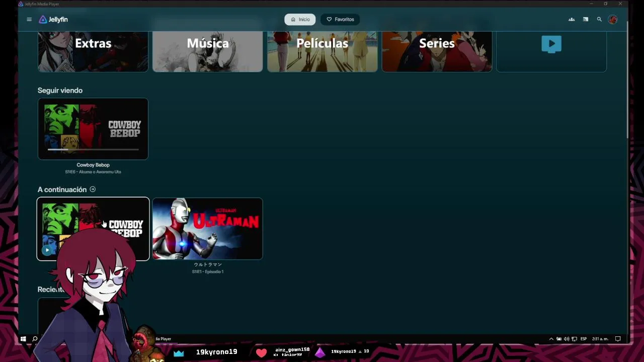Click the volume tray icon

pyautogui.click(x=567, y=339)
